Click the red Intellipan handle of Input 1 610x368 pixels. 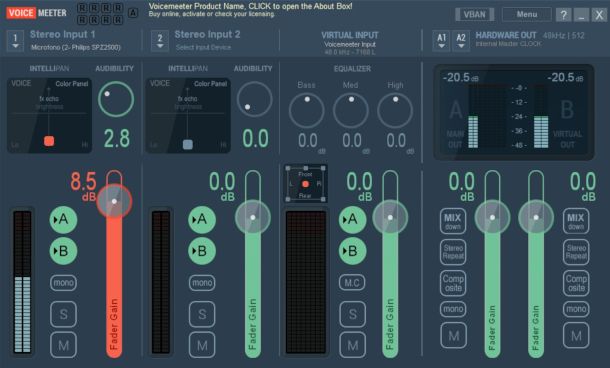coord(49,141)
